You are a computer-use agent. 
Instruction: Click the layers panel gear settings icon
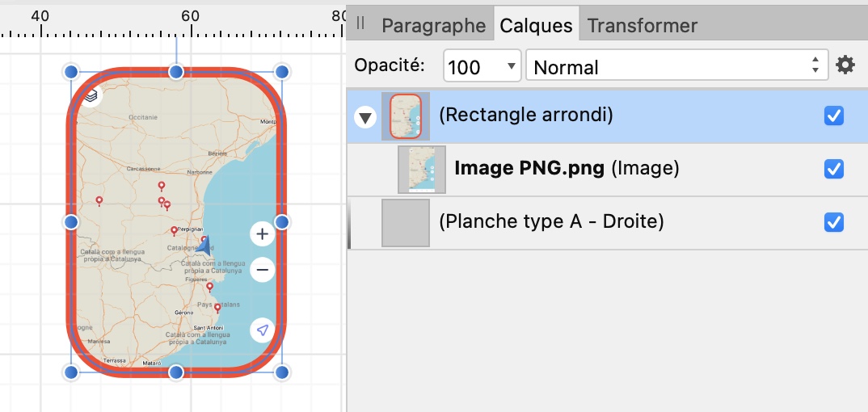click(845, 65)
